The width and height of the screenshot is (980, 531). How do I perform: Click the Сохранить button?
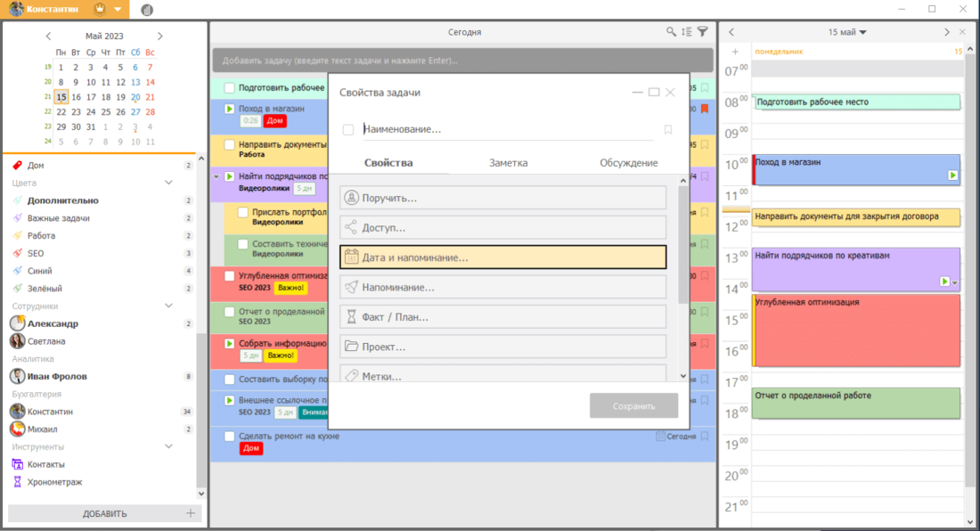(633, 406)
